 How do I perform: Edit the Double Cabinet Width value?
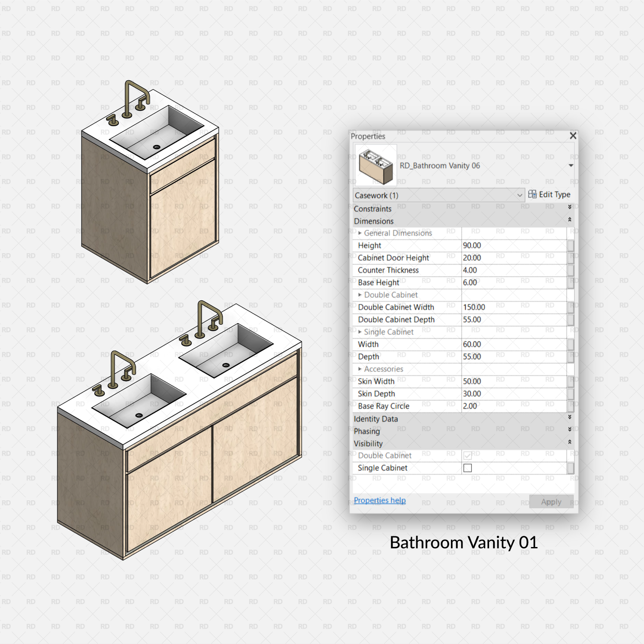pyautogui.click(x=493, y=307)
